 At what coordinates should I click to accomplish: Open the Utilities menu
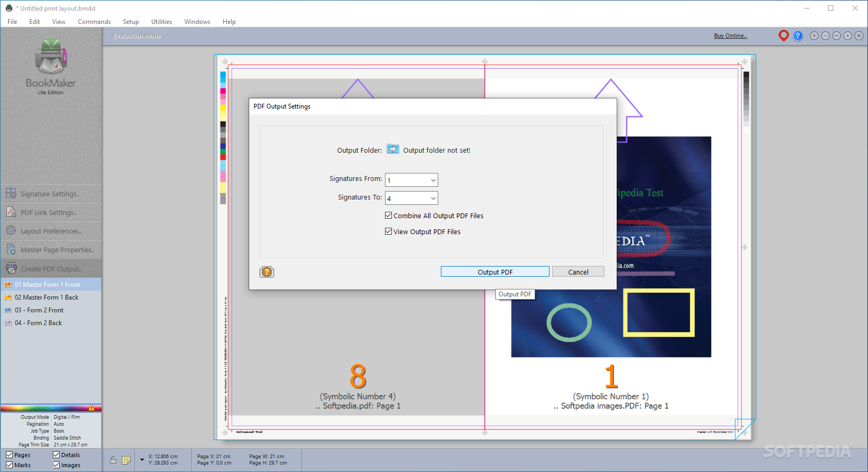tap(161, 22)
